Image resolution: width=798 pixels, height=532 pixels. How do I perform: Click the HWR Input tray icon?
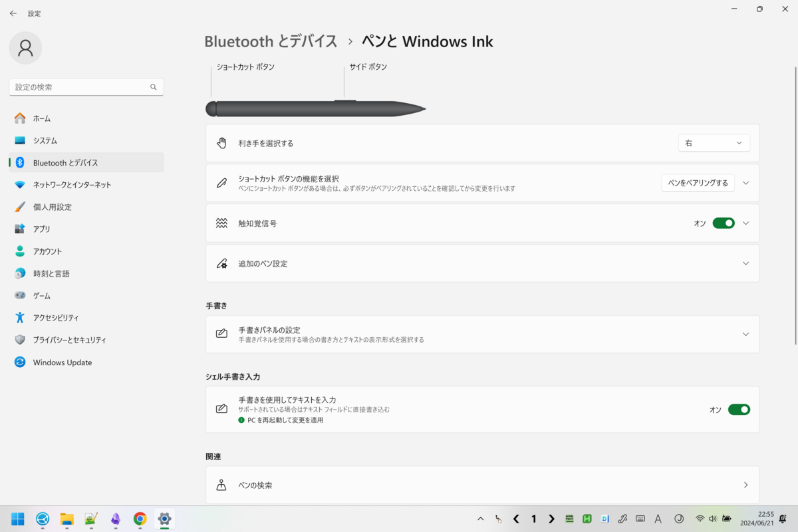click(569, 519)
